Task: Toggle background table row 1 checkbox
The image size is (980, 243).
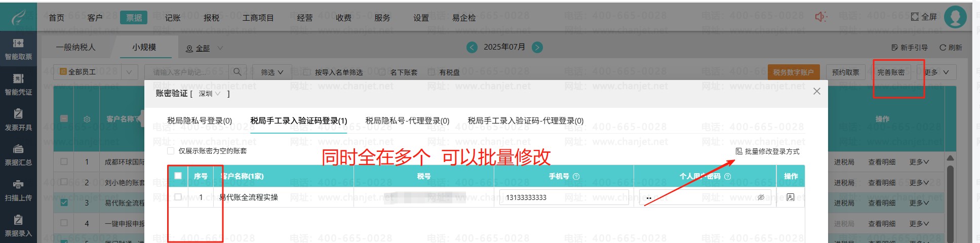Action: [x=64, y=161]
